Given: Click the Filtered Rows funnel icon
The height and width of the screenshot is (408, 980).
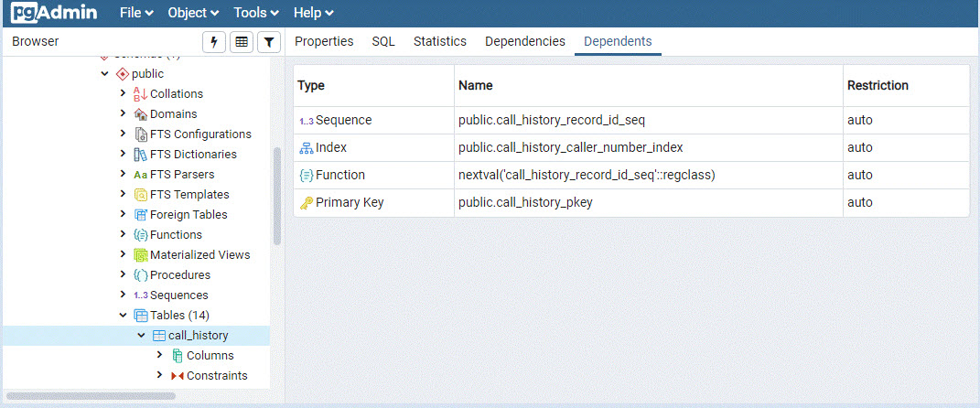Looking at the screenshot, I should (x=268, y=42).
